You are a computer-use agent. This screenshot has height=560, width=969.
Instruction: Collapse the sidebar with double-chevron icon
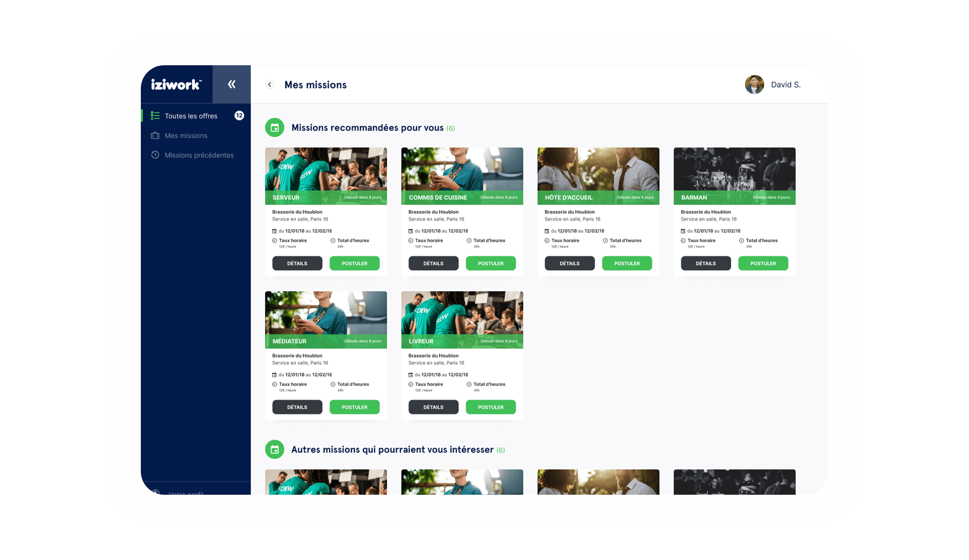(x=231, y=84)
